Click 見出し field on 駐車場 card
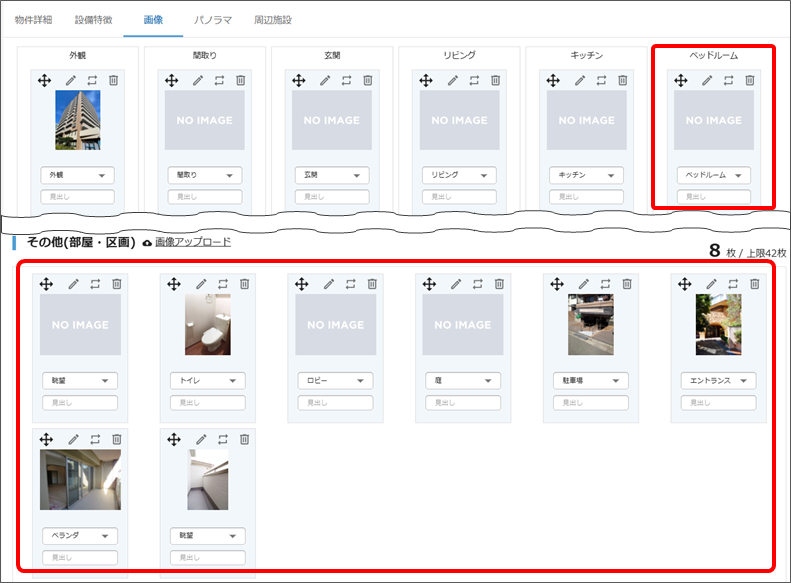This screenshot has height=583, width=791. (591, 402)
